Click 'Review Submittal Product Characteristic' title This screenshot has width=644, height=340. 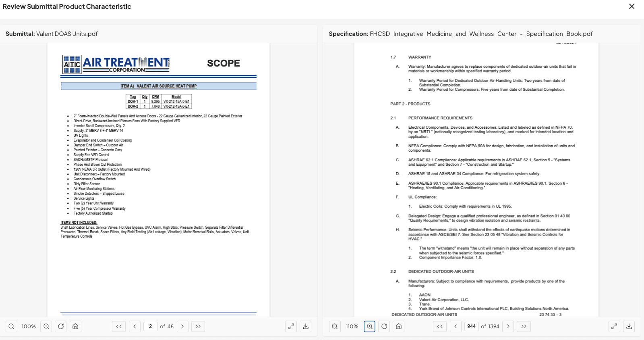click(67, 6)
